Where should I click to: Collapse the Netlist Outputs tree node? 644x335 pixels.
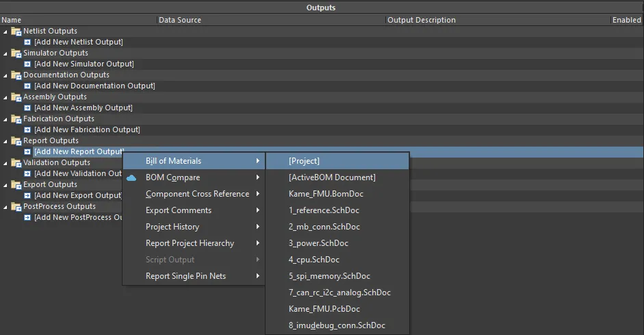(x=5, y=32)
